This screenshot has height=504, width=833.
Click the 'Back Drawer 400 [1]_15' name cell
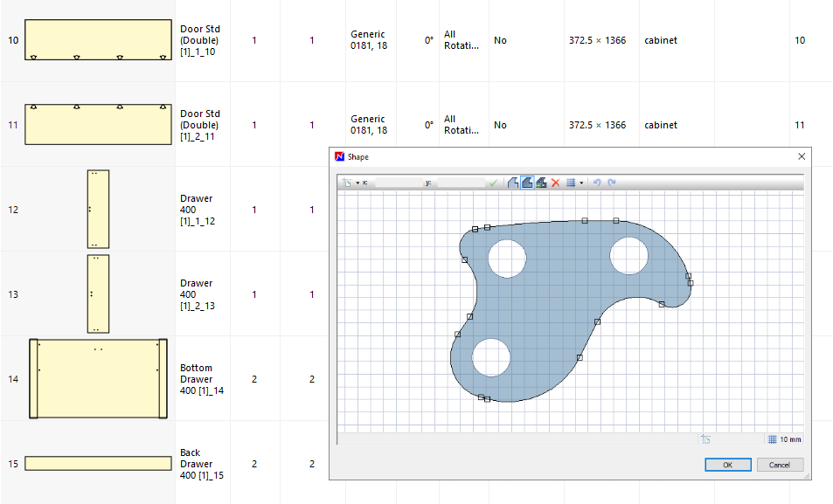click(202, 464)
